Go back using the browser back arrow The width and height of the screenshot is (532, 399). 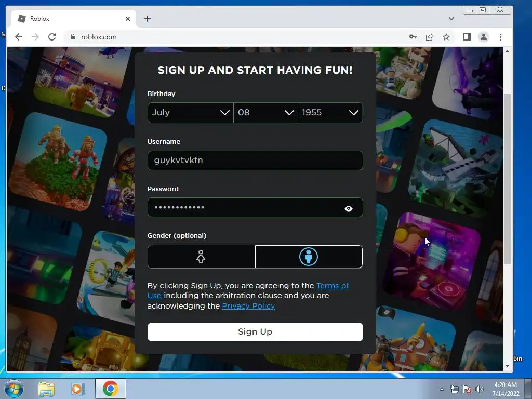point(19,37)
